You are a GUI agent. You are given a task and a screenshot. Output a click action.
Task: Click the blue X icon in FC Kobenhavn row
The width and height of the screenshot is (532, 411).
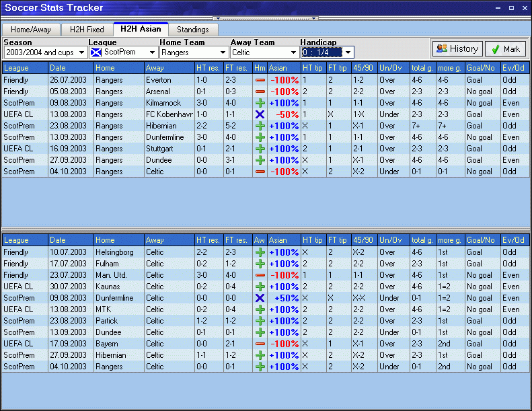pyautogui.click(x=260, y=114)
